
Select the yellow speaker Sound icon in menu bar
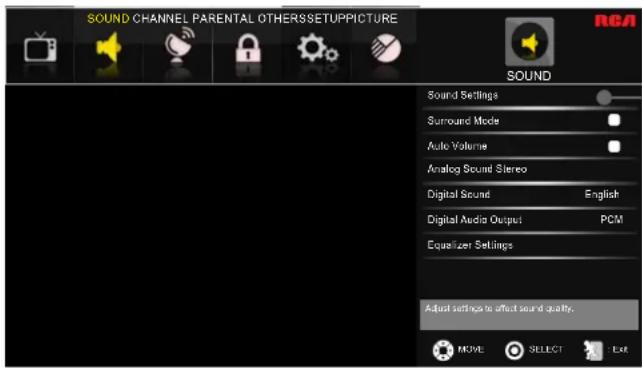109,47
